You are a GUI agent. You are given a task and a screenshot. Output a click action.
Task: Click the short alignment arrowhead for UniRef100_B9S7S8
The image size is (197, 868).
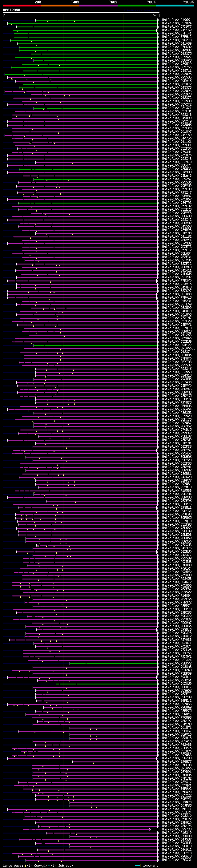click(150, 829)
